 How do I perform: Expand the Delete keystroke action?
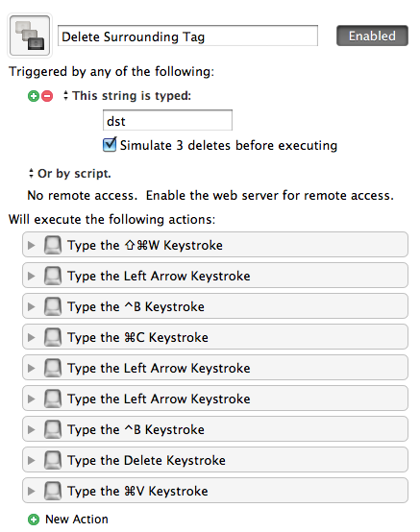[x=32, y=460]
